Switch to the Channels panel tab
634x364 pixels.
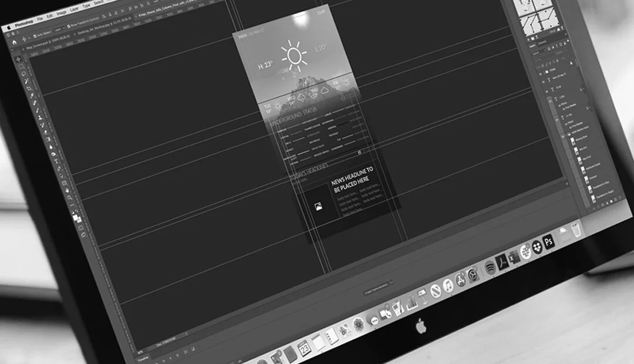[542, 42]
